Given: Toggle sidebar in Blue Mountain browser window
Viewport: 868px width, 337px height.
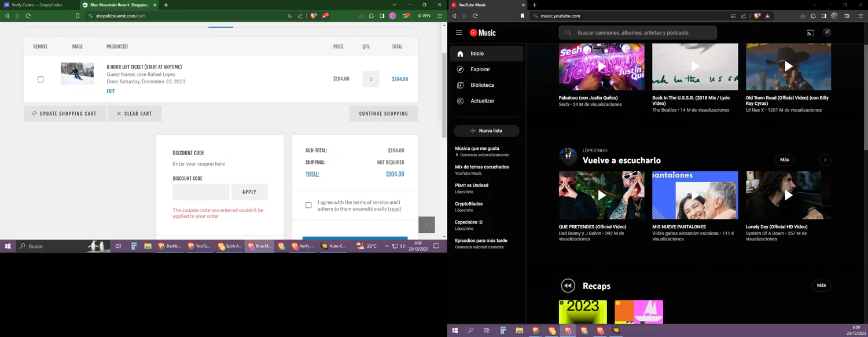Looking at the screenshot, I should tap(382, 16).
